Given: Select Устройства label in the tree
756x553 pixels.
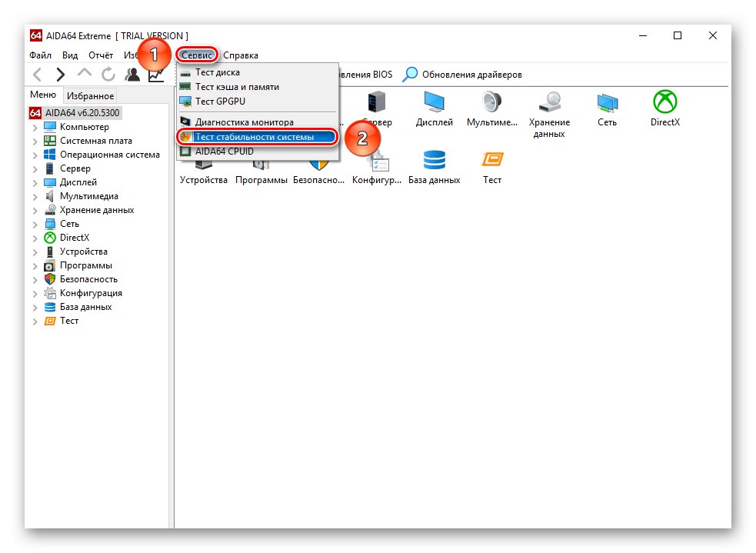Looking at the screenshot, I should tap(83, 252).
